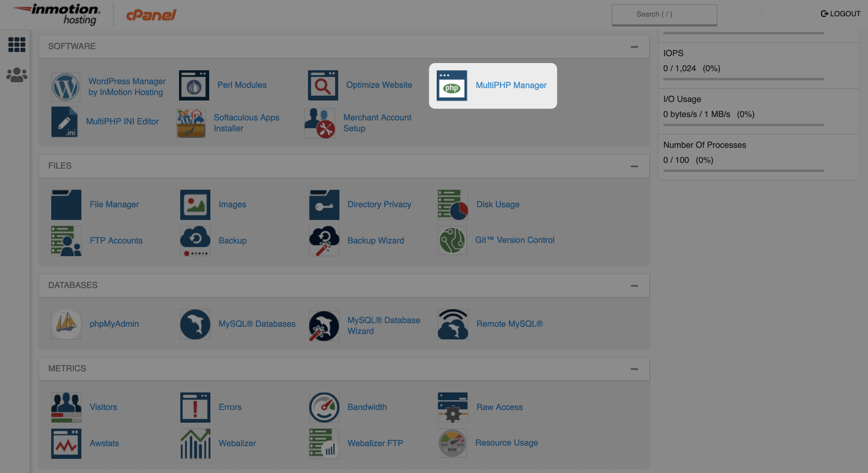Click the IOPS usage progress bar
Screen dimensions: 868x473
tap(743, 79)
